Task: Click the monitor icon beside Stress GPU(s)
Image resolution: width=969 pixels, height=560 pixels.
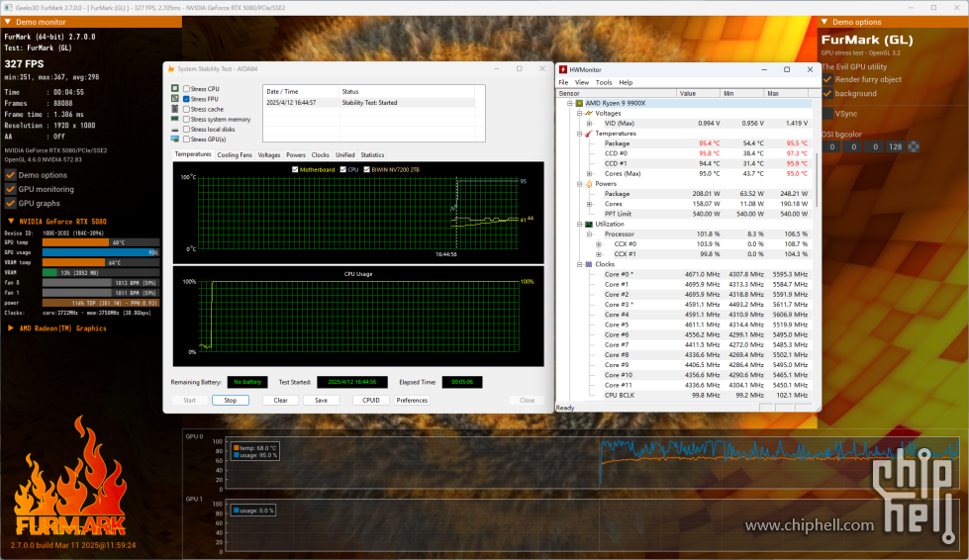Action: [x=175, y=139]
